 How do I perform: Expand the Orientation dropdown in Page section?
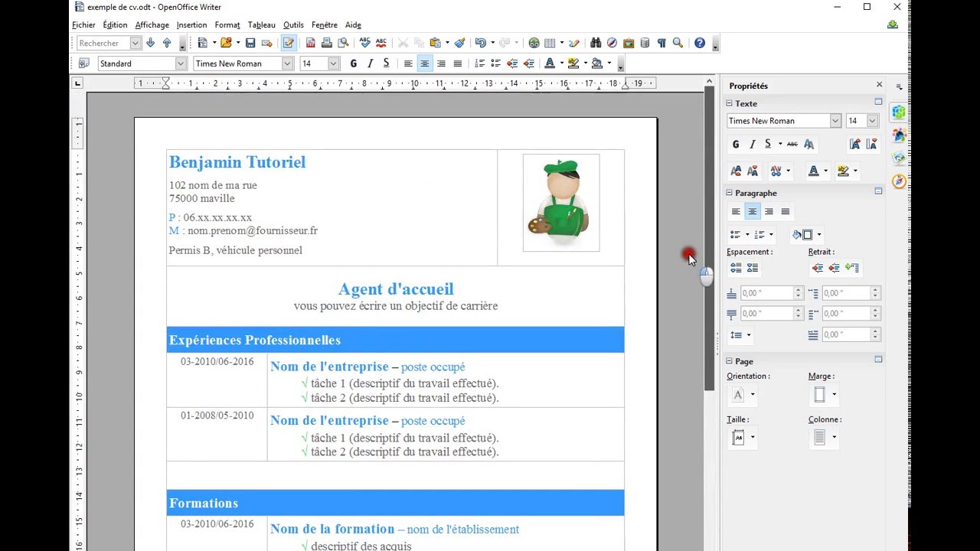753,395
